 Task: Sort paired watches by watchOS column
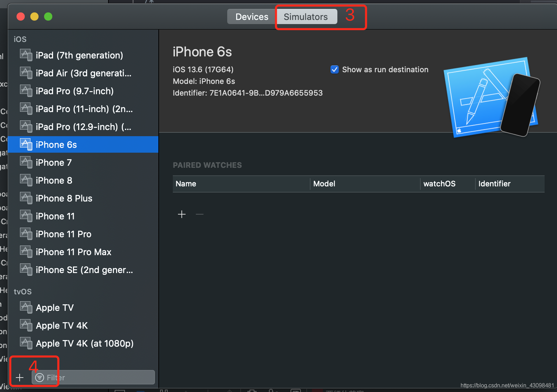(448, 184)
